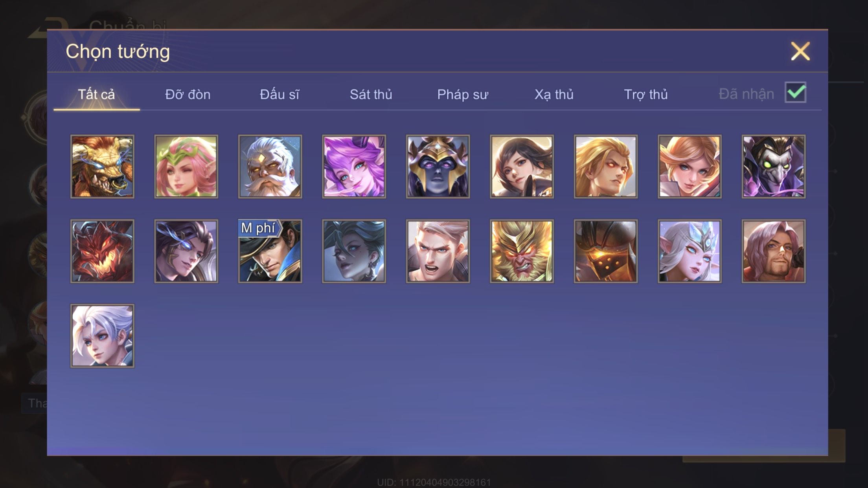Image resolution: width=868 pixels, height=488 pixels.
Task: Pick the dark blue helmeted hero with purple eyes
Action: tap(438, 167)
